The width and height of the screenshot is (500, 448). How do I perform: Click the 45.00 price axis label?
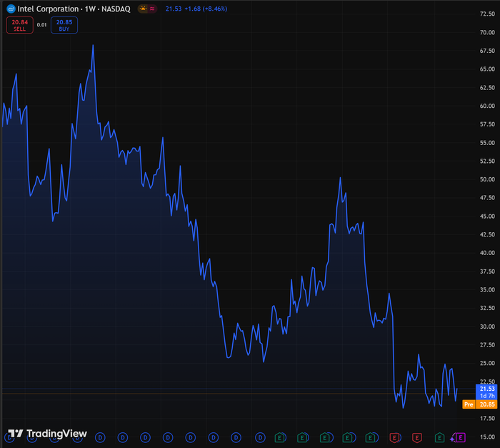487,216
